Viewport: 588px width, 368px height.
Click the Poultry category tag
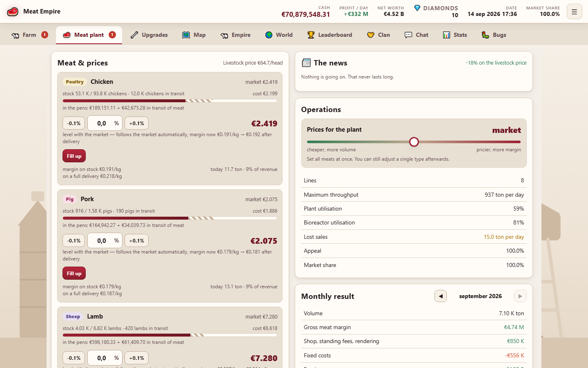(x=75, y=82)
